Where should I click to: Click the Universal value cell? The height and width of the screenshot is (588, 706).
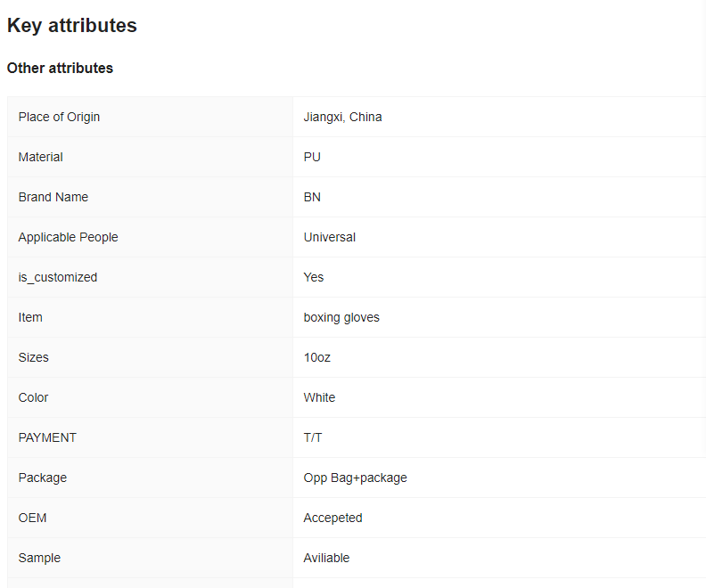[329, 237]
